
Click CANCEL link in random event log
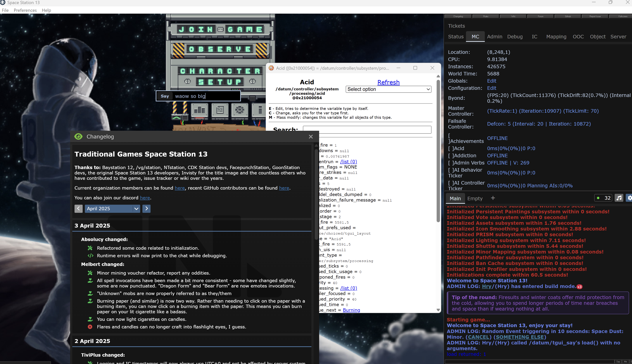pos(479,337)
